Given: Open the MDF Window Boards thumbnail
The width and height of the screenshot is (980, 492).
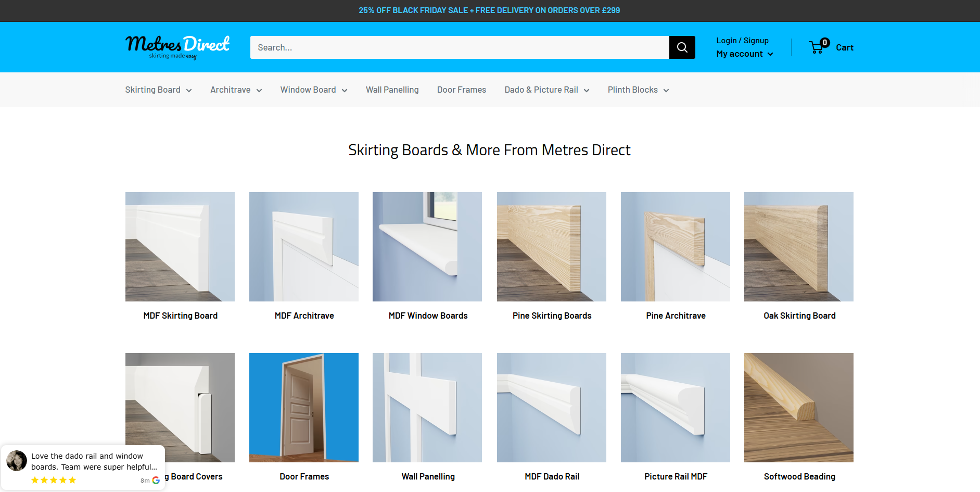Looking at the screenshot, I should (x=427, y=247).
